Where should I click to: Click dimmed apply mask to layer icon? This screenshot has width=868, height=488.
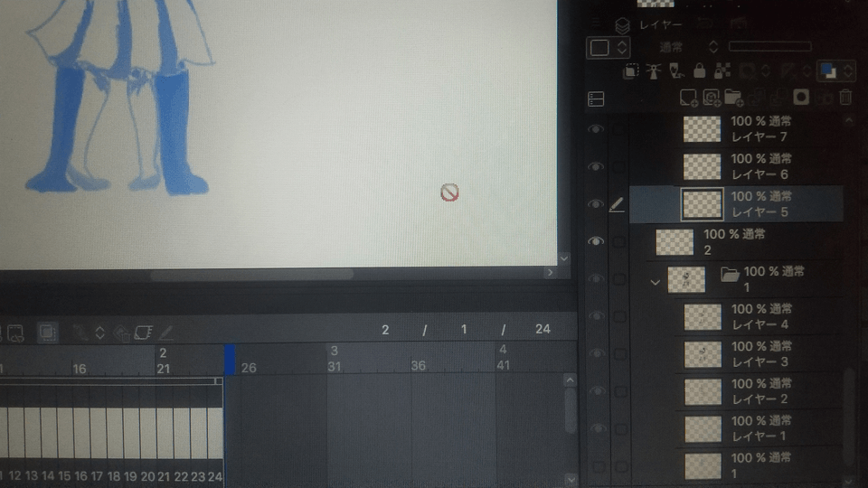pos(824,98)
